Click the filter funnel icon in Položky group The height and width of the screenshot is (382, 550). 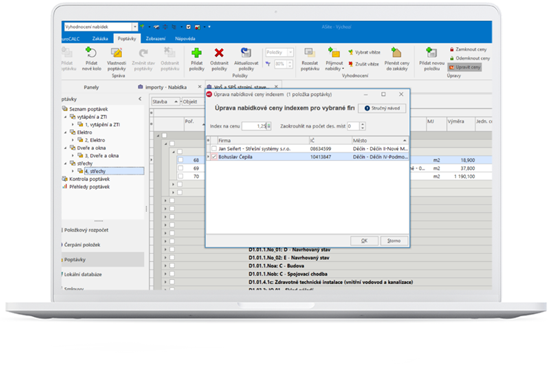(268, 64)
